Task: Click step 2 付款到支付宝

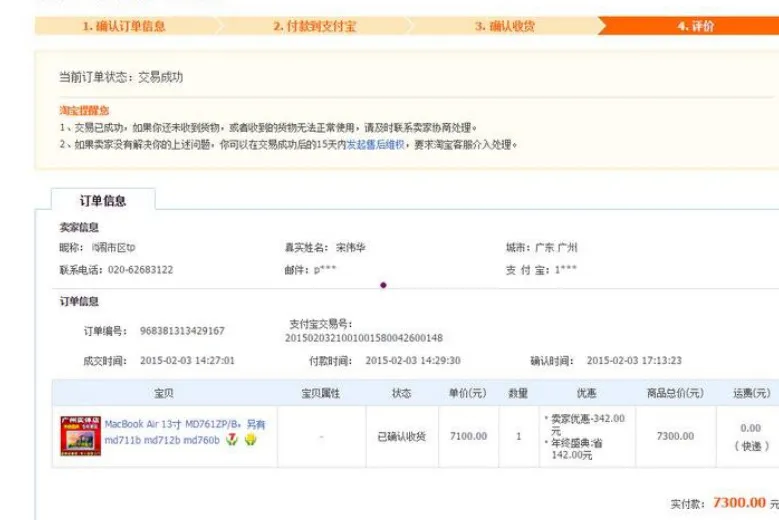Action: tap(315, 26)
